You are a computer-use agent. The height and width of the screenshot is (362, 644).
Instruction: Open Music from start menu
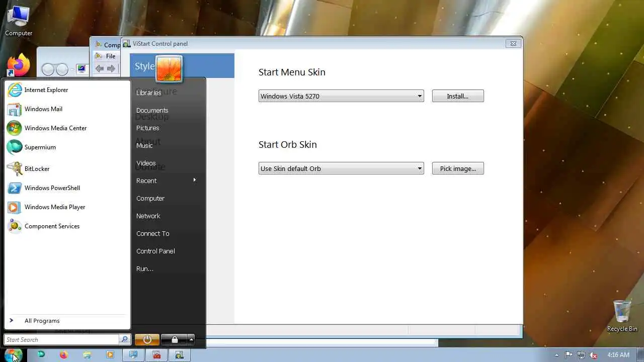pos(144,146)
